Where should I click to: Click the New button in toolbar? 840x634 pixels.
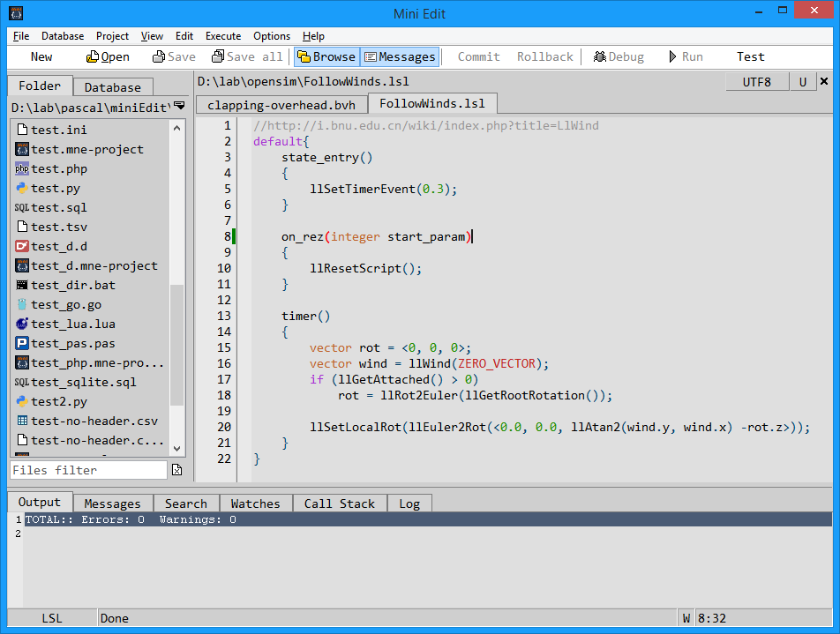pyautogui.click(x=41, y=56)
